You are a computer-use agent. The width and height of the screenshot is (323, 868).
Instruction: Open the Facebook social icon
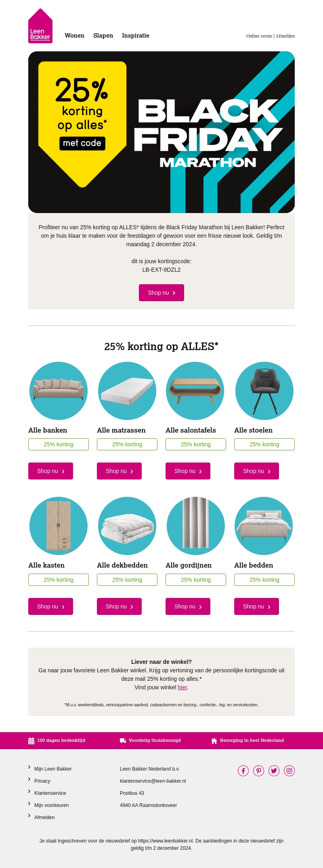point(243,771)
